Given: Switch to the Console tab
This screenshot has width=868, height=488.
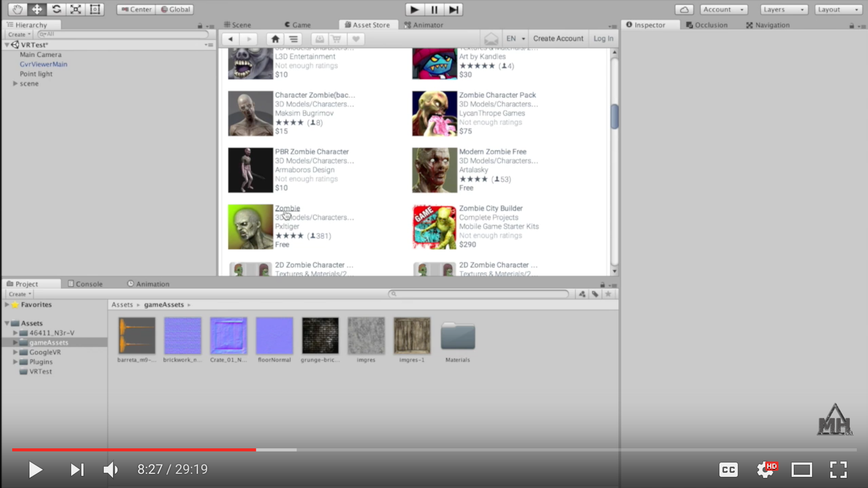Looking at the screenshot, I should coord(85,284).
